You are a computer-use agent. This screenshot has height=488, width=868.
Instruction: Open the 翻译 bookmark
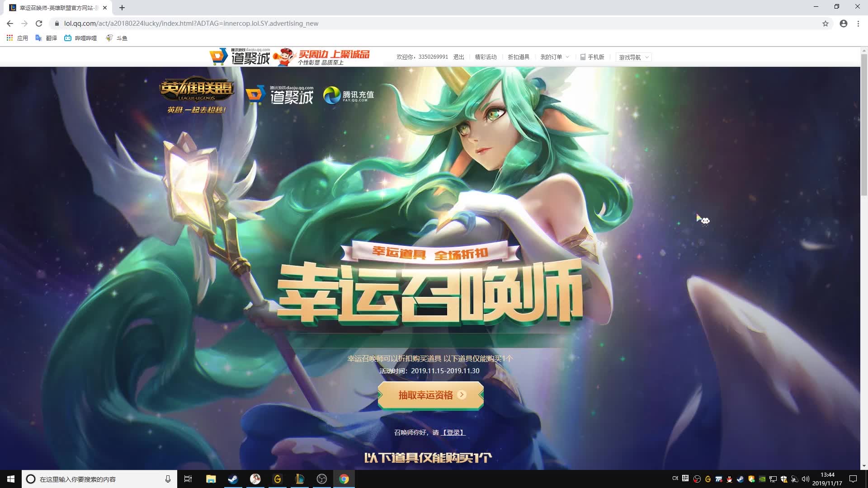click(46, 38)
